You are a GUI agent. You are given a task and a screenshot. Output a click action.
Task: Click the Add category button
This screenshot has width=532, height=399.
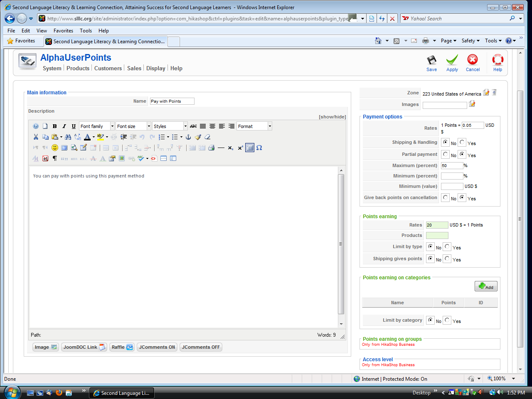click(x=486, y=286)
